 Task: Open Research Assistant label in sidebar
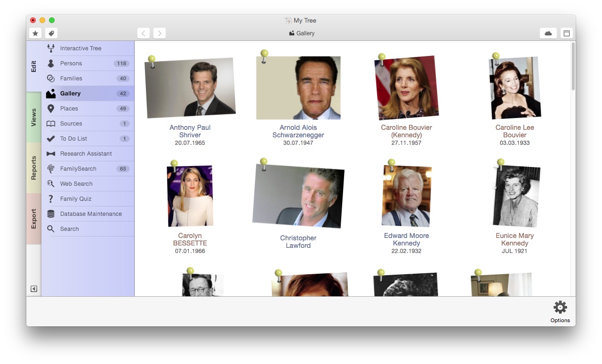point(86,153)
